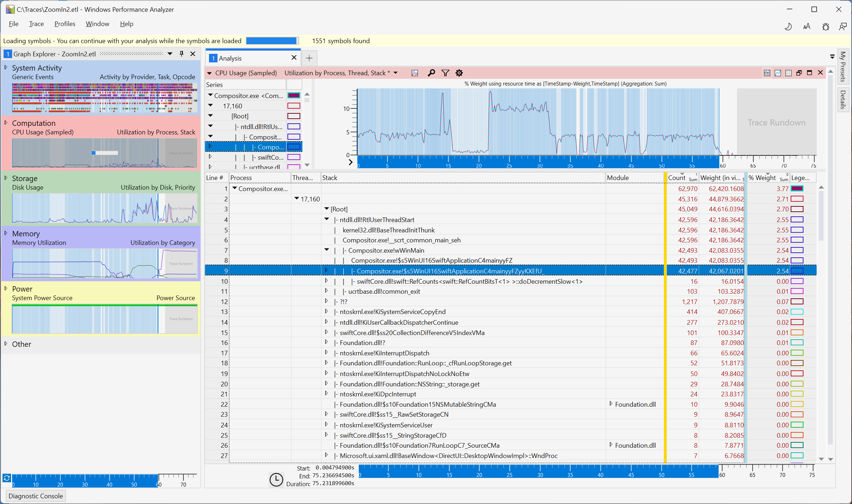Add a new analysis tab with plus button
The width and height of the screenshot is (852, 504).
(x=309, y=58)
